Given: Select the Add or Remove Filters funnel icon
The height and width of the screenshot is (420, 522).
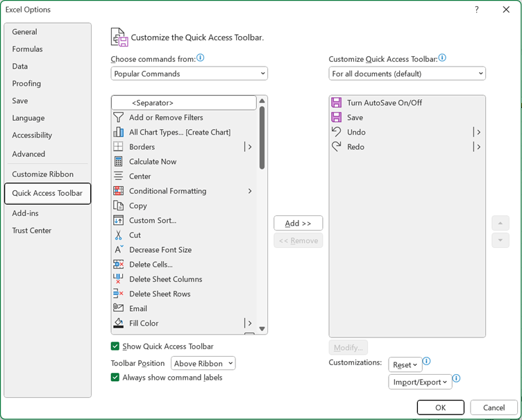Looking at the screenshot, I should (118, 117).
